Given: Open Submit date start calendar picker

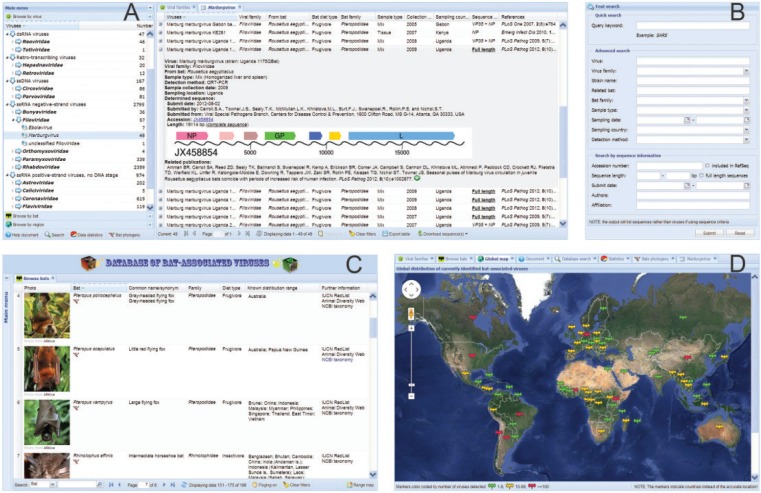Looking at the screenshot, I should (687, 185).
